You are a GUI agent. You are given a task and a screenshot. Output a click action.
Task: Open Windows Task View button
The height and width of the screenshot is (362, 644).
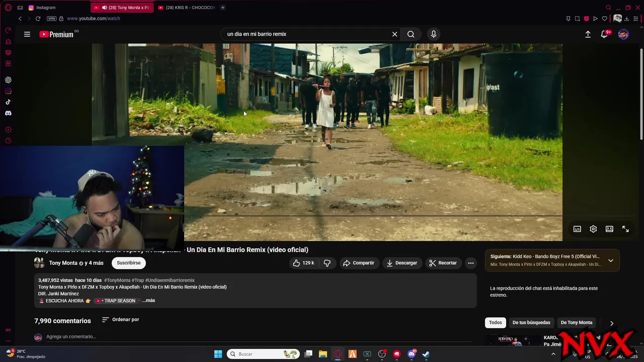(x=308, y=354)
